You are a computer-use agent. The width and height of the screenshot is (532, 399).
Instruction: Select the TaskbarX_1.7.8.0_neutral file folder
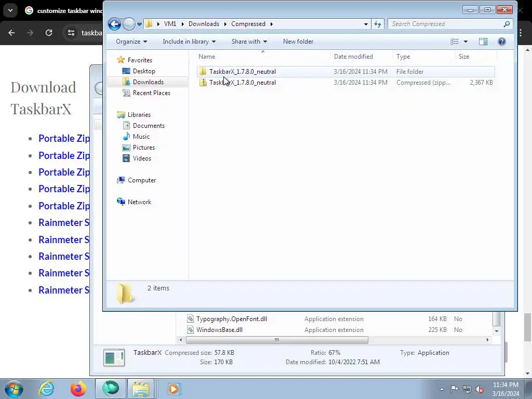(345, 72)
